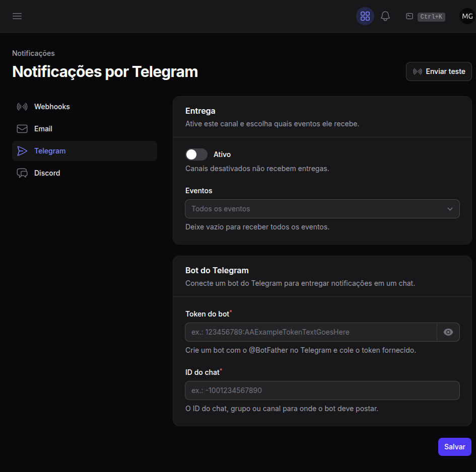The image size is (476, 472).
Task: Open the command palette terminal icon
Action: pos(409,16)
